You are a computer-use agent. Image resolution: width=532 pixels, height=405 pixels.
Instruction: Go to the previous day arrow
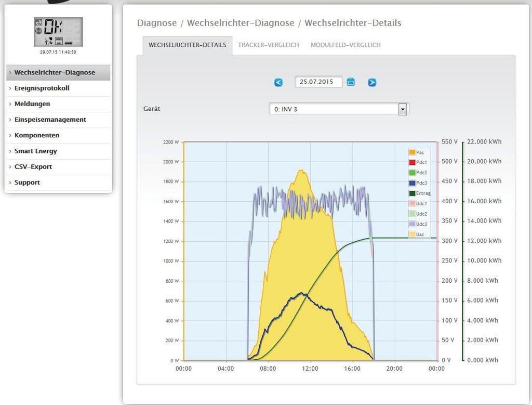tap(278, 82)
